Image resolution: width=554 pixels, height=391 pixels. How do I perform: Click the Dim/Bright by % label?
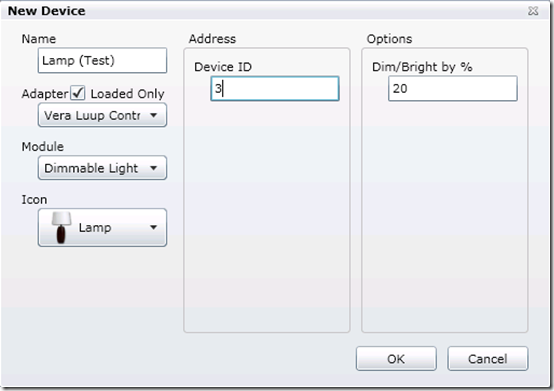click(x=422, y=67)
